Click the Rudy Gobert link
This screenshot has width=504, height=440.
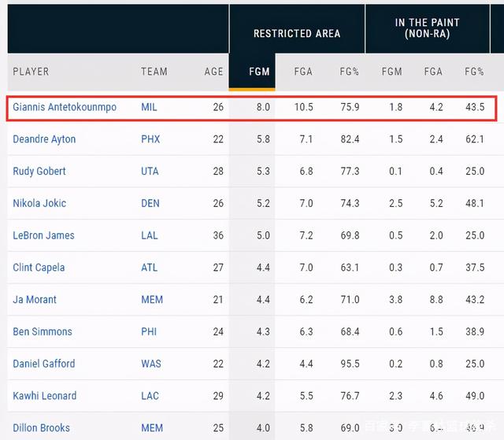[39, 172]
